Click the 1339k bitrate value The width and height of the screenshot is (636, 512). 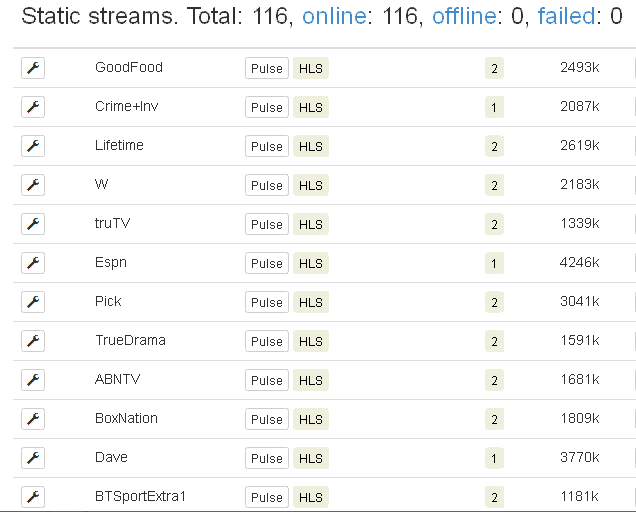click(580, 223)
